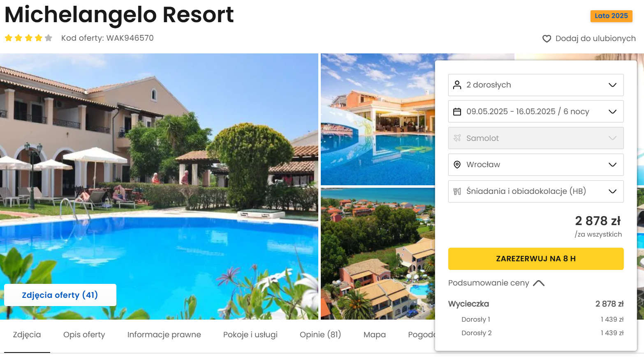Screen dimensions: 644x357
Task: Click the location pin icon beside Wrocław
Action: (457, 165)
